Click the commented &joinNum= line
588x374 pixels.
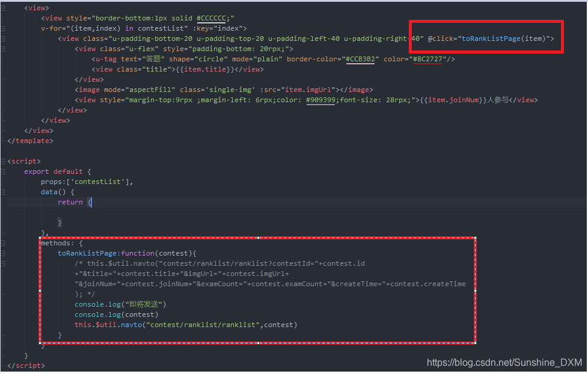pos(270,284)
